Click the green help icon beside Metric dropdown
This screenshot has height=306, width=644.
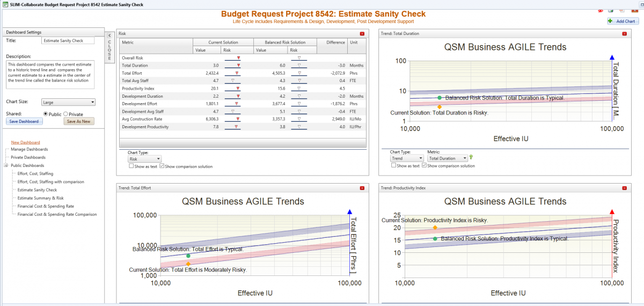(471, 157)
